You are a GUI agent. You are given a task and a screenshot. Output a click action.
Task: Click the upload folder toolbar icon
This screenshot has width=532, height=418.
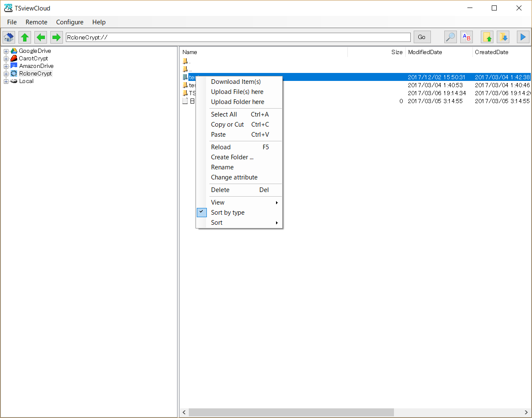487,37
